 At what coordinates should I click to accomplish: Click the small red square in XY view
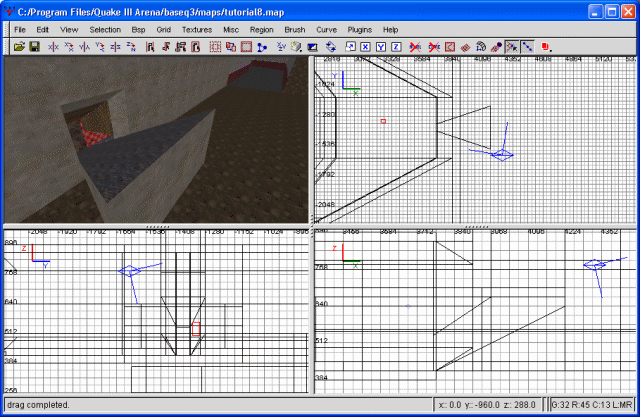(383, 121)
